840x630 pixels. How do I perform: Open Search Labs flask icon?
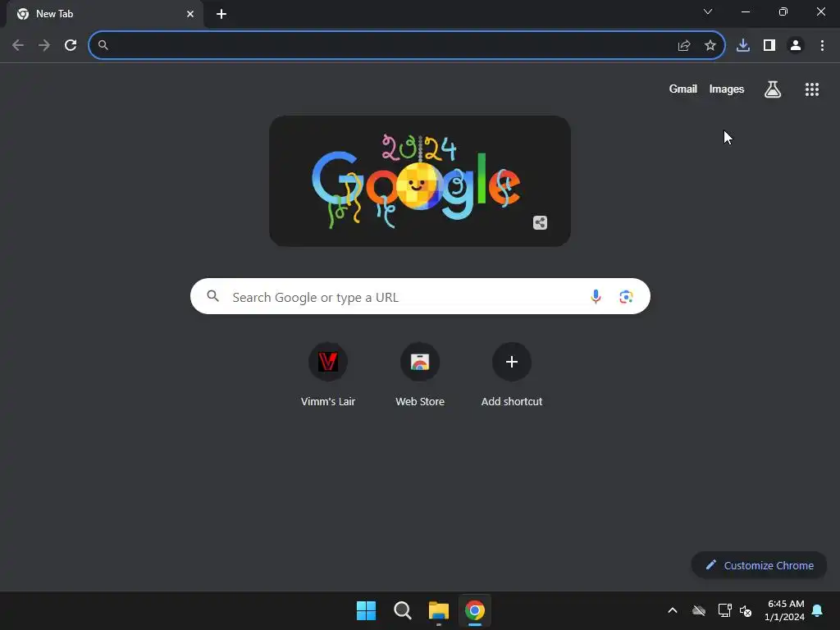773,89
